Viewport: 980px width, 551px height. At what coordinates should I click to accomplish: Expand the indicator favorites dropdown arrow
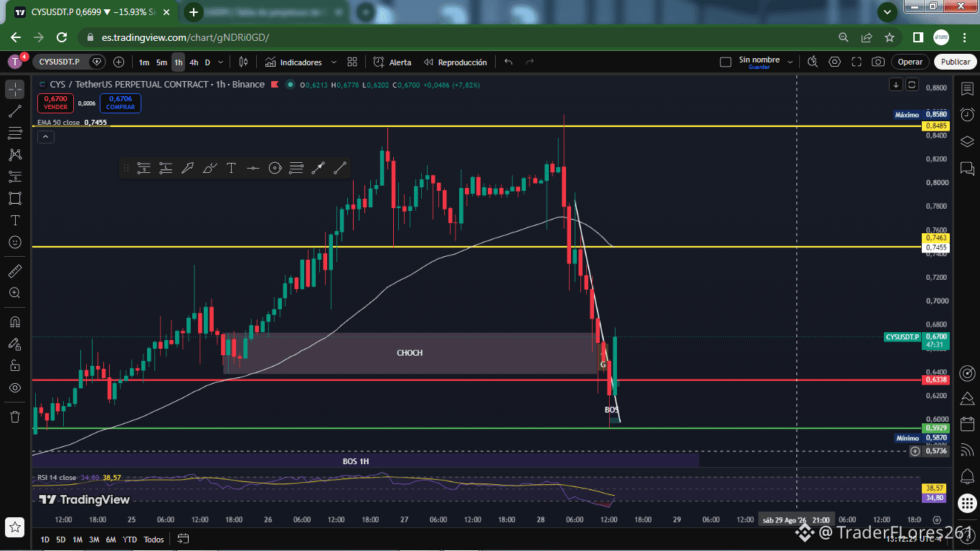click(x=334, y=62)
